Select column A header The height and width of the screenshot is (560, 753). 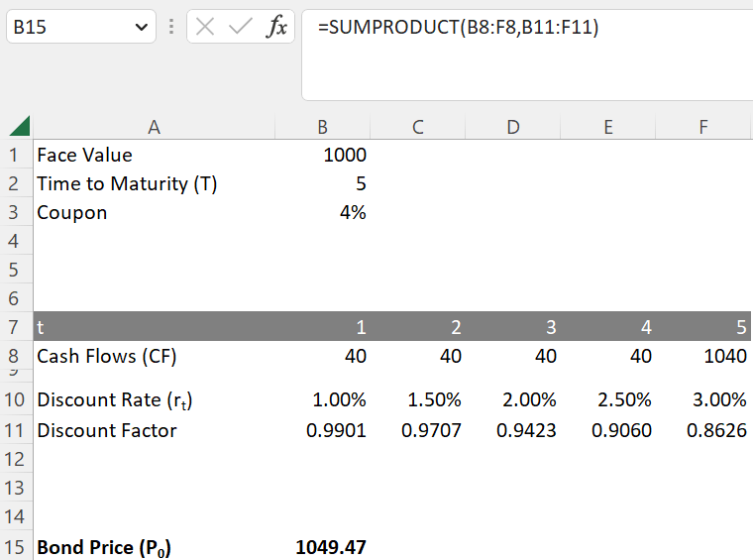(x=154, y=127)
